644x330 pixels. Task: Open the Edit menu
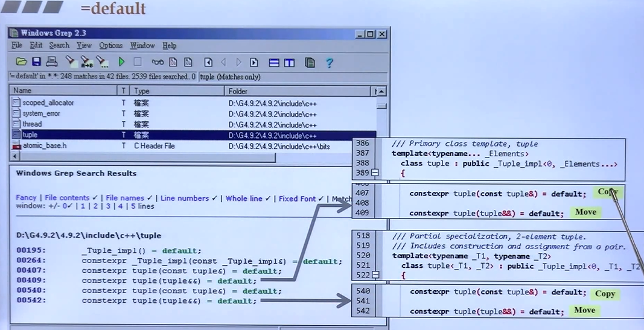click(36, 45)
